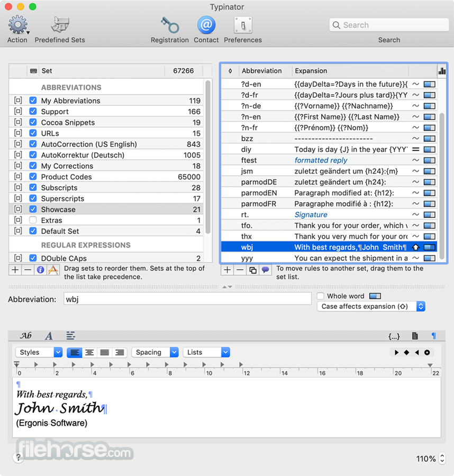The height and width of the screenshot is (476, 454).
Task: Click the Abbreviation text field
Action: [187, 299]
